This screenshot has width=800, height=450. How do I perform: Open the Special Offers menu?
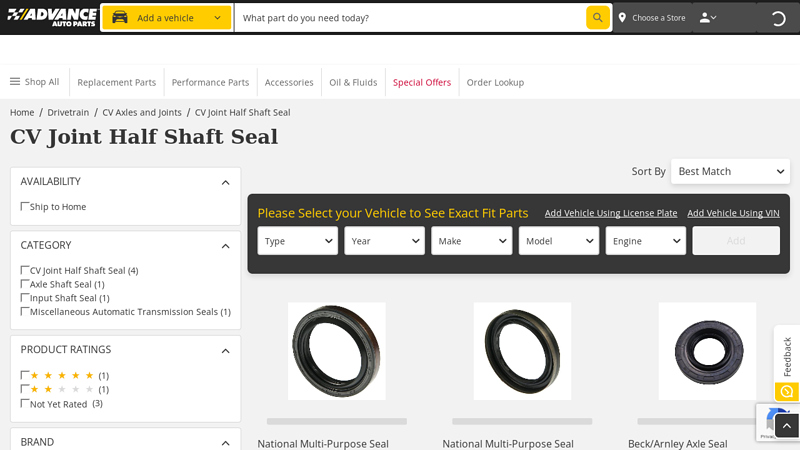pos(422,82)
